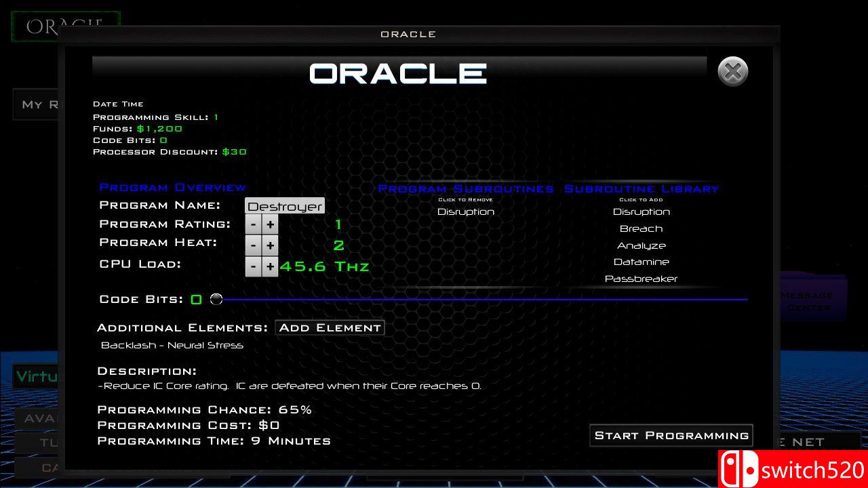
Task: Decrease CPU Load with minus stepper
Action: point(253,266)
